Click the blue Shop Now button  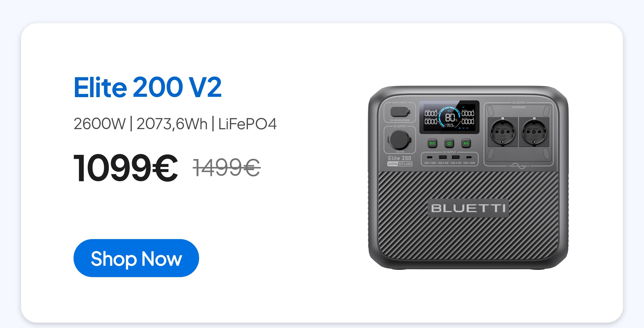[x=136, y=258]
